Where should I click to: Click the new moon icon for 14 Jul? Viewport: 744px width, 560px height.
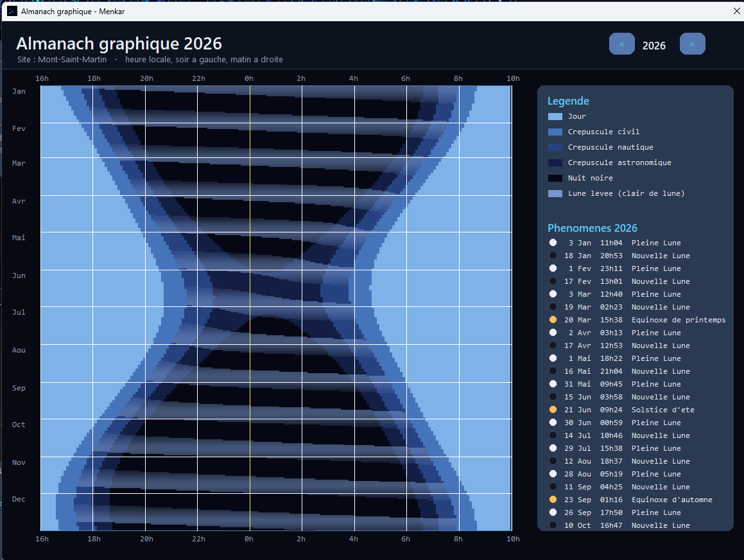553,435
